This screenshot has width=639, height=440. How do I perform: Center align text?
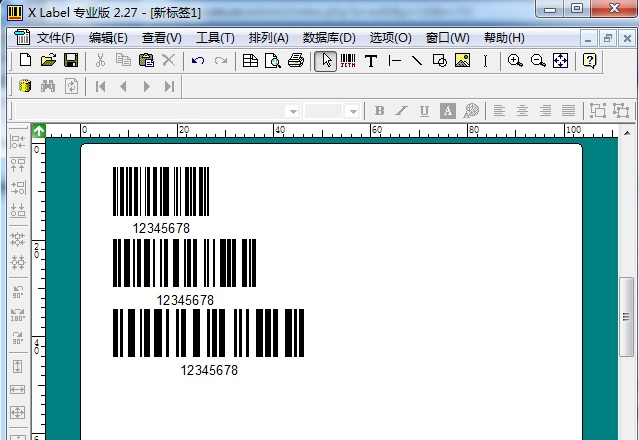522,110
